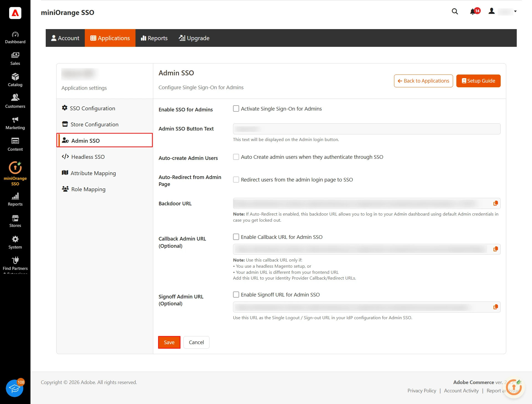
Task: Copy the Signoff Admin URL
Action: pyautogui.click(x=495, y=307)
